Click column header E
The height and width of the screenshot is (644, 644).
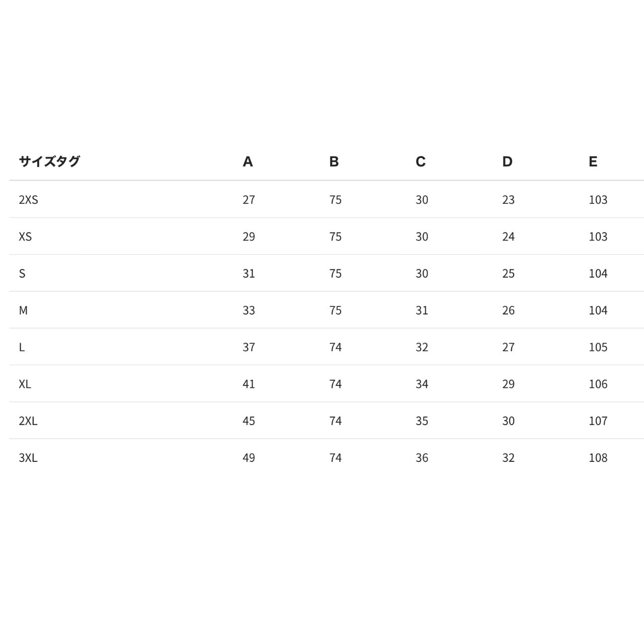click(593, 162)
